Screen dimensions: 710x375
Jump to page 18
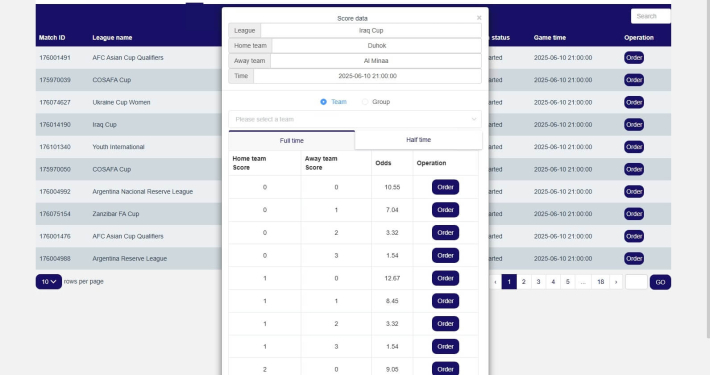coord(600,282)
